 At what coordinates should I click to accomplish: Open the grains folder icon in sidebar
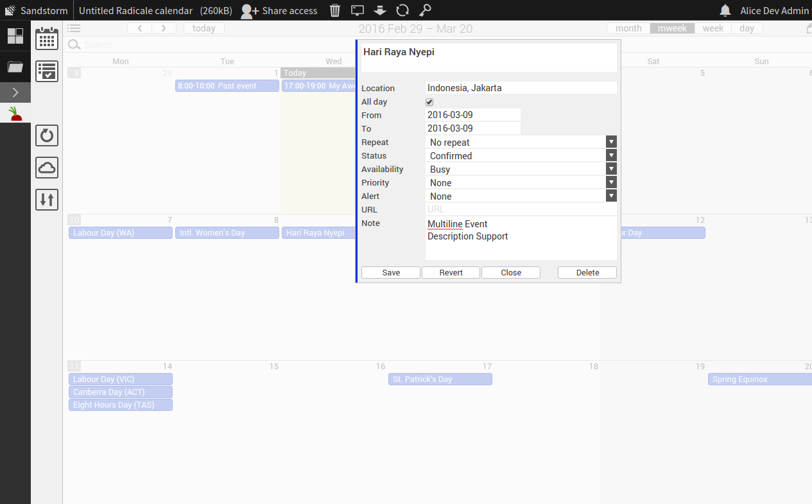(x=15, y=67)
